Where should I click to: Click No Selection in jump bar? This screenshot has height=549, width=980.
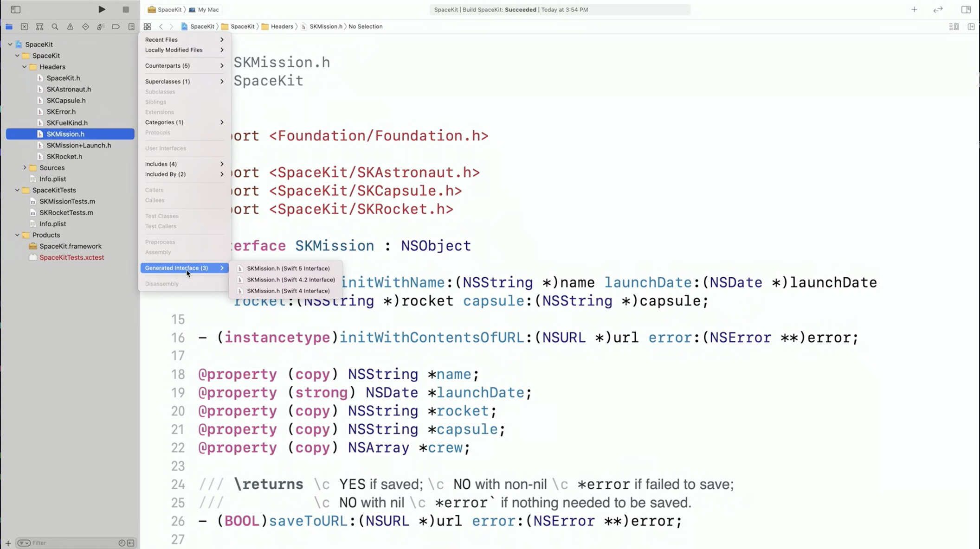(x=366, y=27)
